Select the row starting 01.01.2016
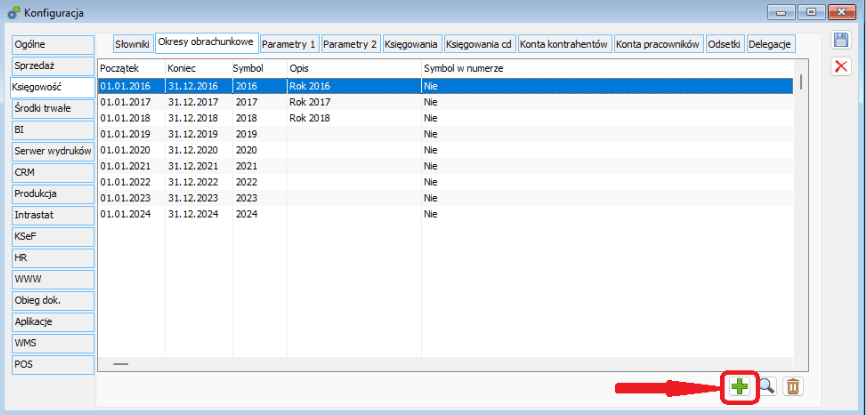Viewport: 866px width, 415px height. point(446,86)
